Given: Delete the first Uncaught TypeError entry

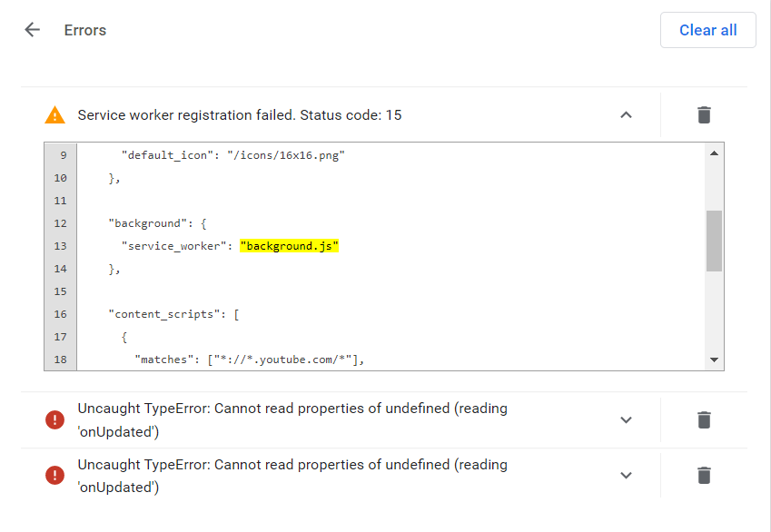Looking at the screenshot, I should pos(704,420).
